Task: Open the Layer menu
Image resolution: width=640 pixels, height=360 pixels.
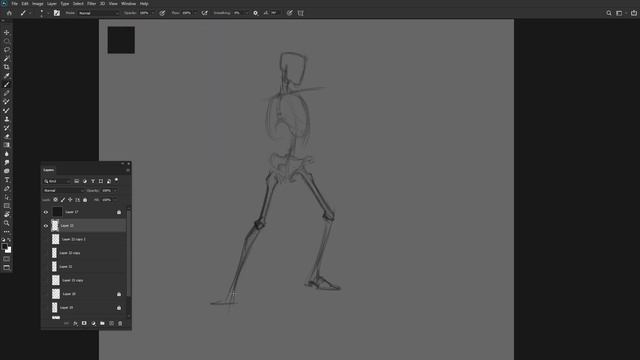Action: 52,4
